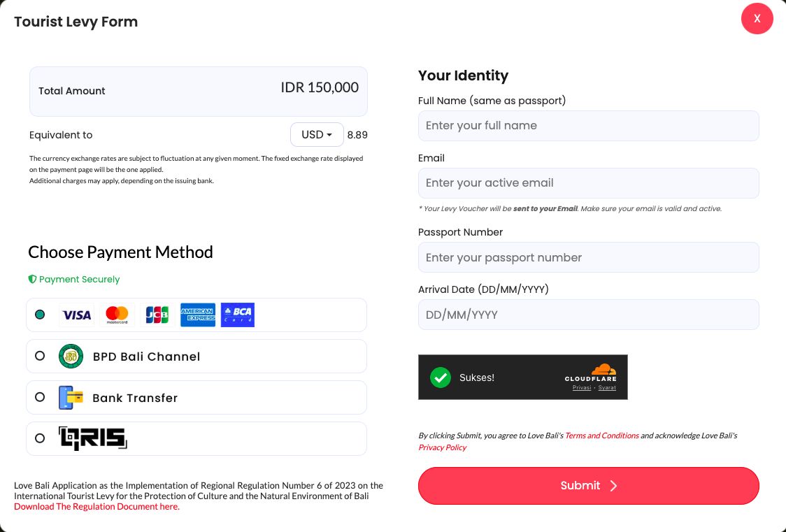Screen dimensions: 786x532
Task: Select the BPD Bali Channel radio option
Action: [40, 356]
